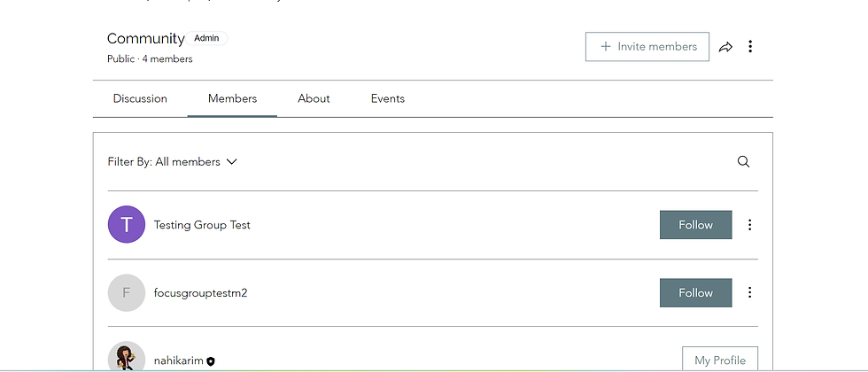Click the member search magnifier icon
The width and height of the screenshot is (868, 372).
[x=743, y=161]
